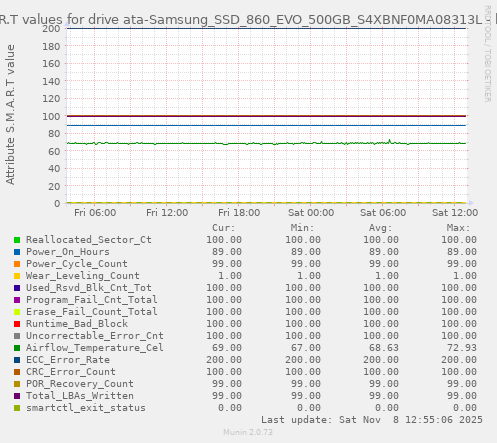Click the Total_LBAs_Written dark purple swatch
Screen dimensions: 497x443
point(17,396)
